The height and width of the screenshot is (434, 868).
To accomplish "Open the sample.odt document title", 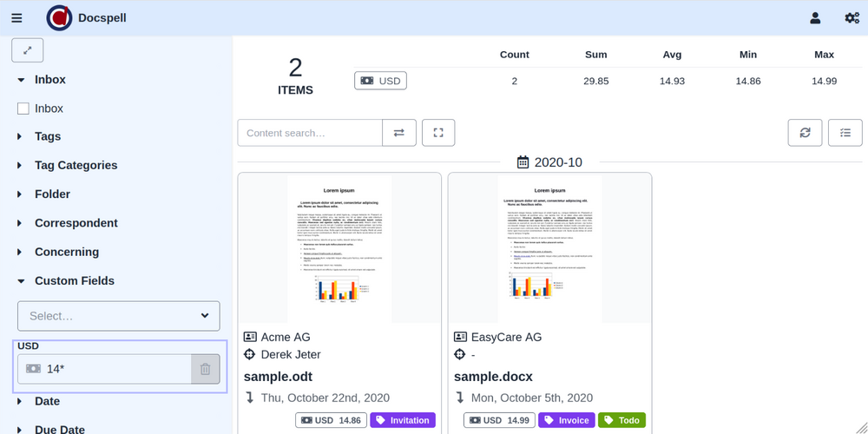I will coord(278,376).
